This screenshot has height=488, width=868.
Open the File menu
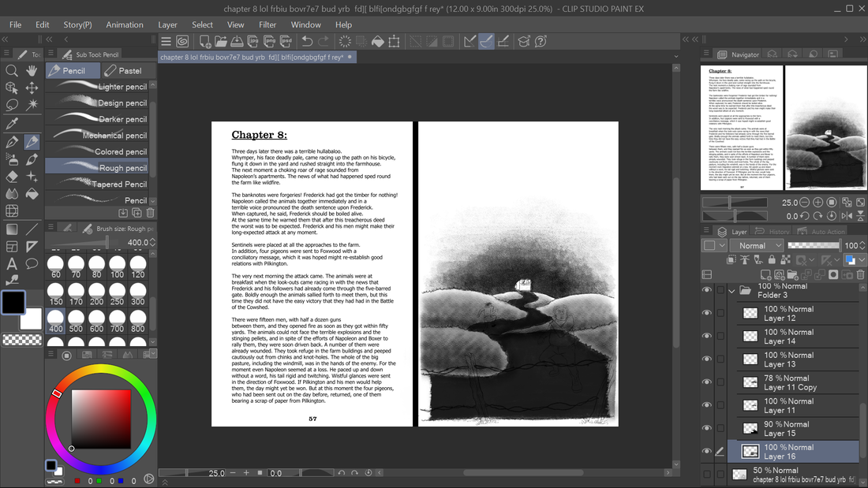coord(16,25)
